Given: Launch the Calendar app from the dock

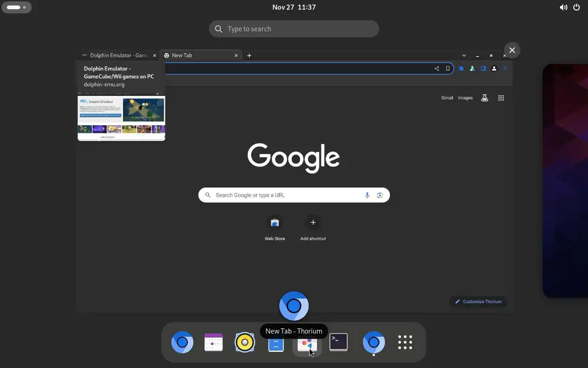Looking at the screenshot, I should coord(214,342).
